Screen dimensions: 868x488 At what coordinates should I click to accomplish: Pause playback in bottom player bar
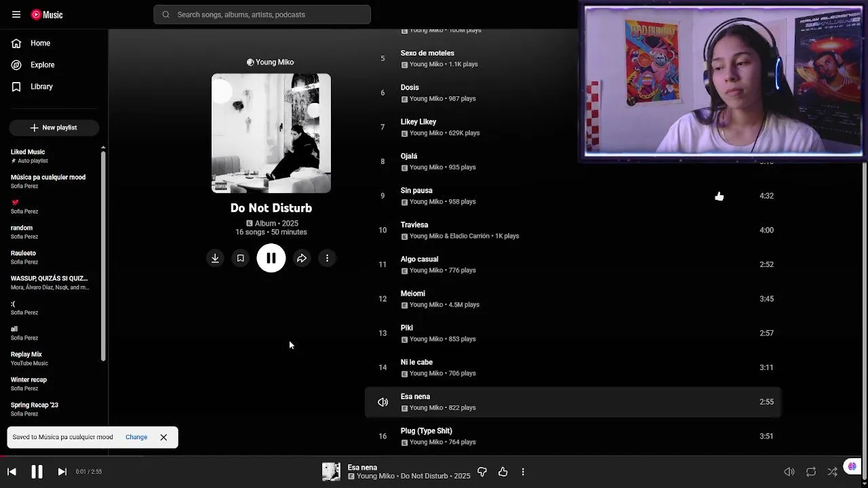tap(37, 472)
